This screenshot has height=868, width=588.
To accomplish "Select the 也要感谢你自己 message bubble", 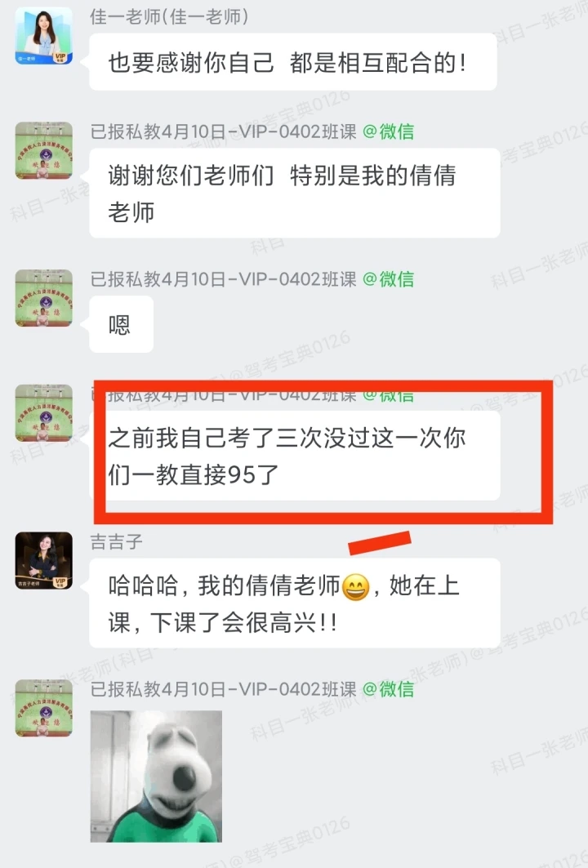I will (293, 62).
